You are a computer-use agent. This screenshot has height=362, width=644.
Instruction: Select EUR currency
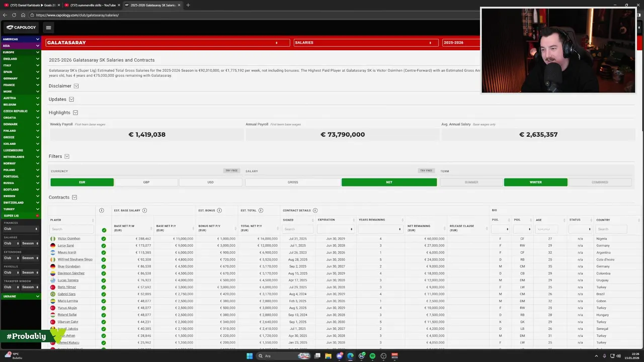pyautogui.click(x=82, y=182)
